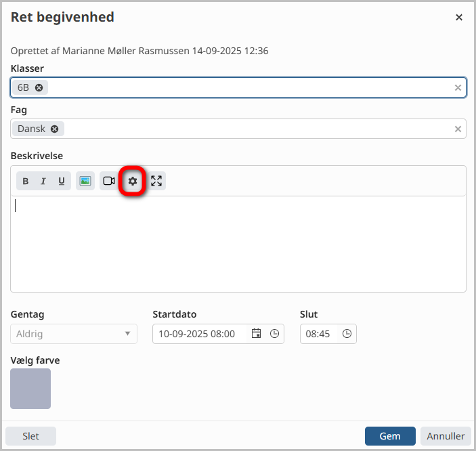Screen dimensions: 476x451
Task: Insert a video into the description
Action: click(109, 181)
